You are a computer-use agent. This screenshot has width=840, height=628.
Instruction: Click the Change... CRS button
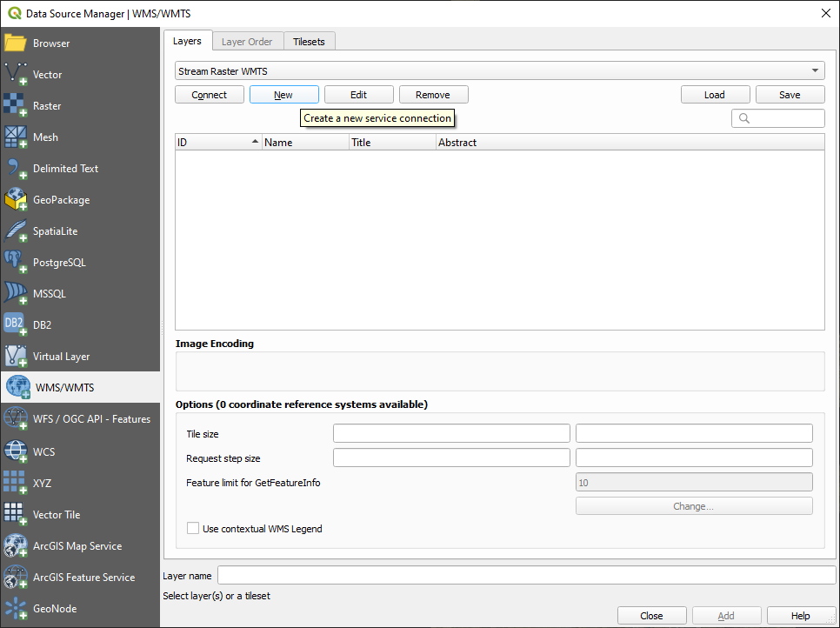pyautogui.click(x=694, y=506)
